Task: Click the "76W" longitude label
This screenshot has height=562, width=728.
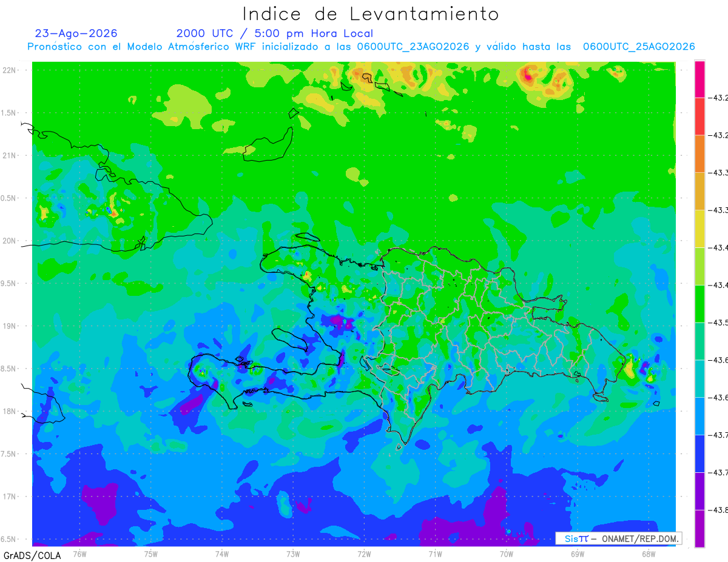Action: point(79,554)
